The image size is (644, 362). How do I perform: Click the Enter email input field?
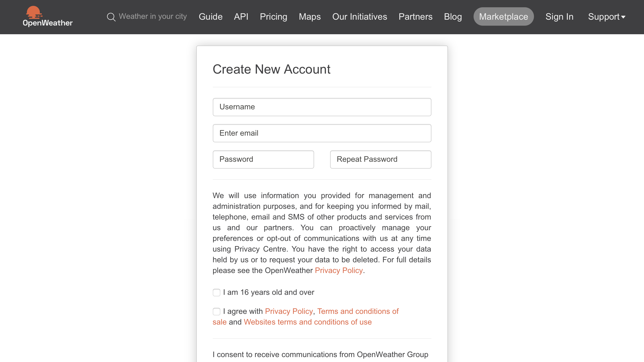point(322,133)
